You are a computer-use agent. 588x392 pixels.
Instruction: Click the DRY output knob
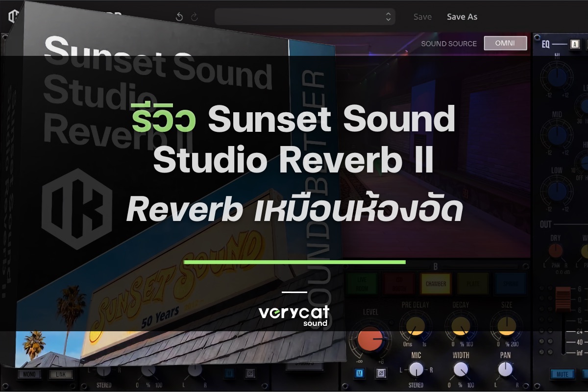coord(555,251)
